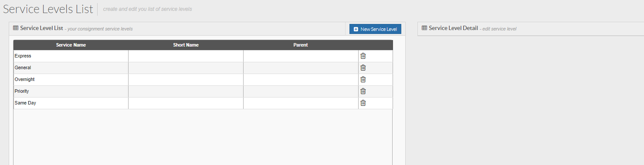
Task: Click the New Service Level button
Action: (375, 29)
